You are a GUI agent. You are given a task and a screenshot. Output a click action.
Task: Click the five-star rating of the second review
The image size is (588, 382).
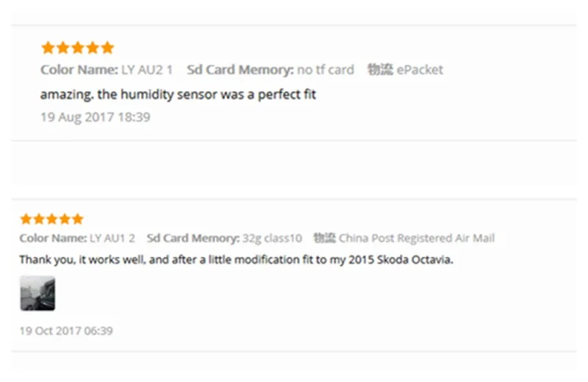[x=51, y=219]
